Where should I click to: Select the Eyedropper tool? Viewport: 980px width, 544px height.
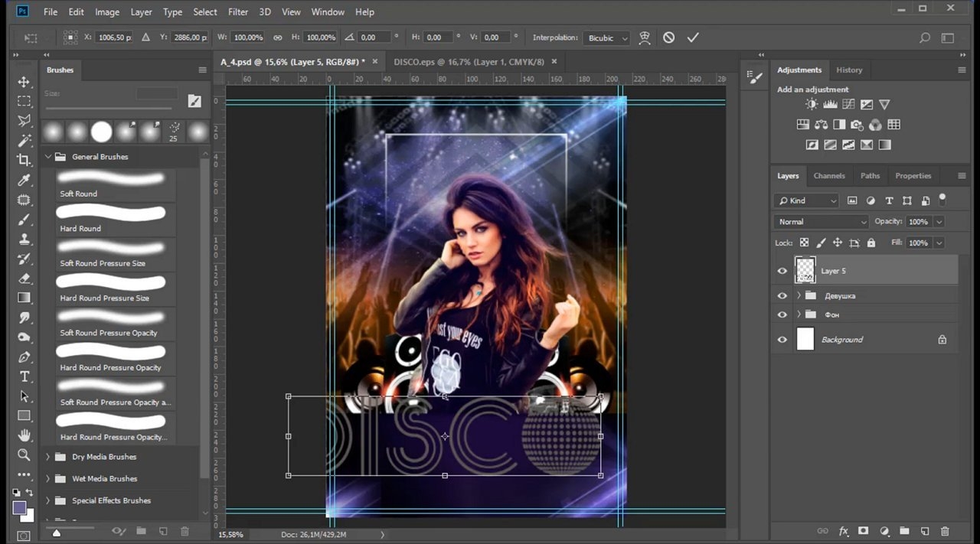point(24,180)
